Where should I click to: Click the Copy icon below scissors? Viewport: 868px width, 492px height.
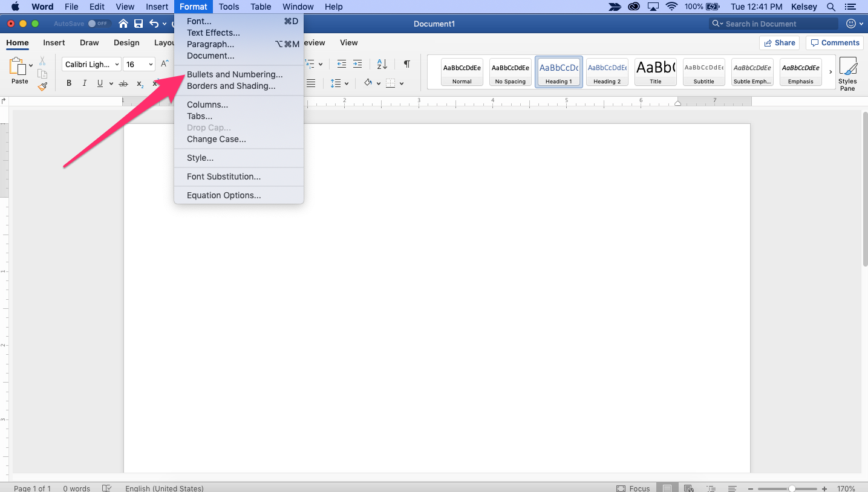(42, 74)
